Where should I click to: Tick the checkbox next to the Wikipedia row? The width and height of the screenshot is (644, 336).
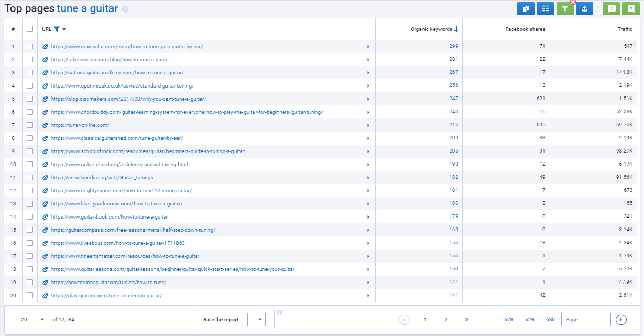tap(30, 177)
